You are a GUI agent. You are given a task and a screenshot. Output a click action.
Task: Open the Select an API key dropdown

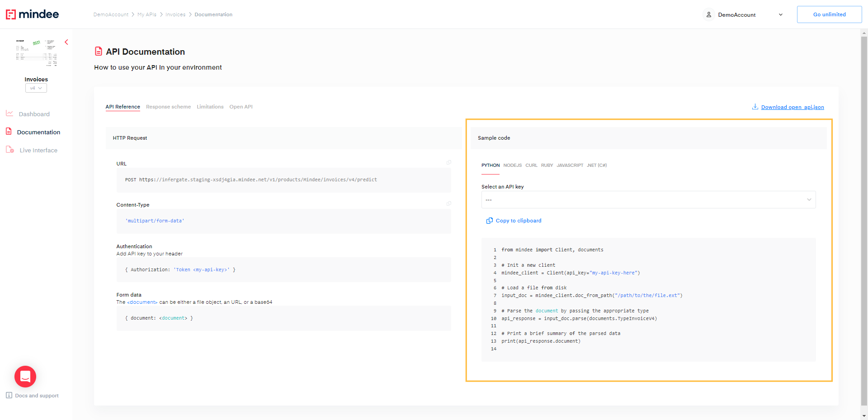(648, 199)
